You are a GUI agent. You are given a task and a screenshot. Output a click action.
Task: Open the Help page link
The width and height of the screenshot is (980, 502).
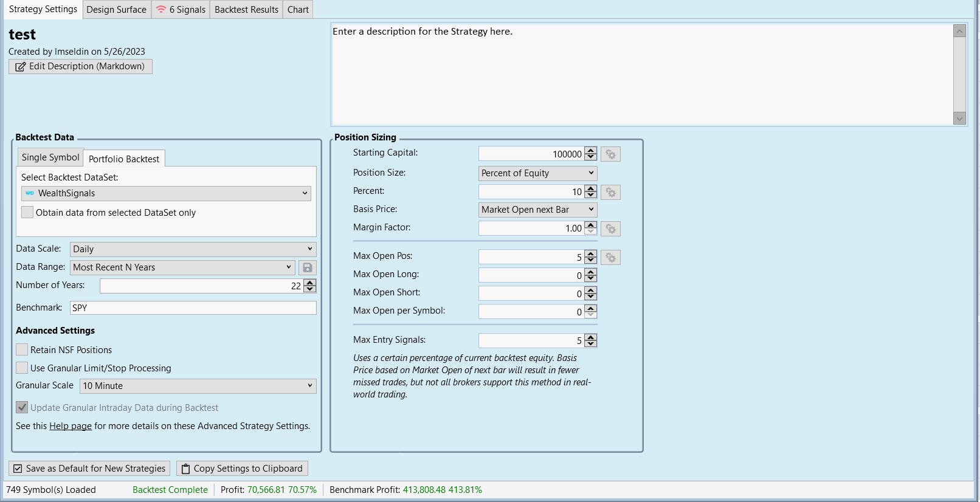coord(71,426)
